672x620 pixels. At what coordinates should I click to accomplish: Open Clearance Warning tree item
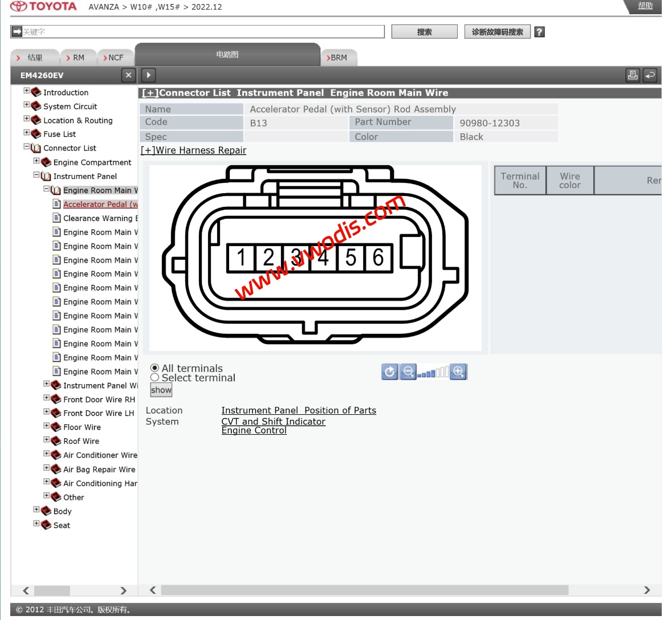[100, 218]
